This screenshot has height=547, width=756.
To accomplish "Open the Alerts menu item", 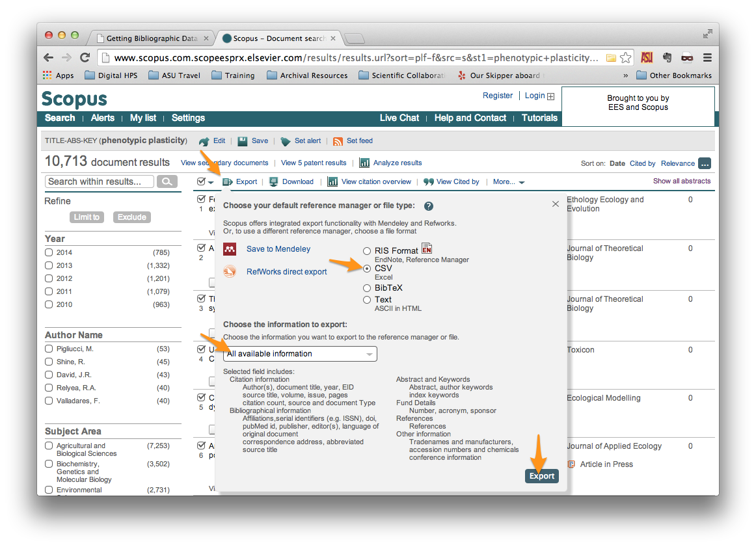I will (x=103, y=118).
